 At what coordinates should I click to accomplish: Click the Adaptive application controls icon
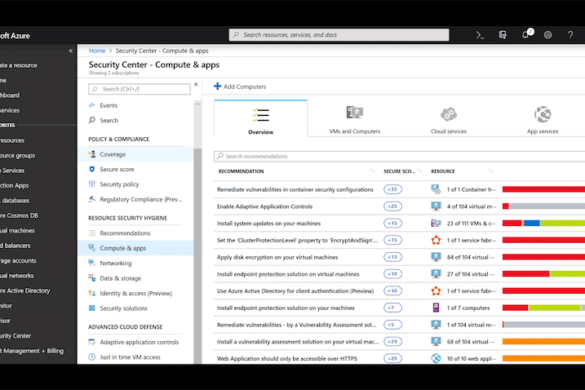click(x=92, y=342)
